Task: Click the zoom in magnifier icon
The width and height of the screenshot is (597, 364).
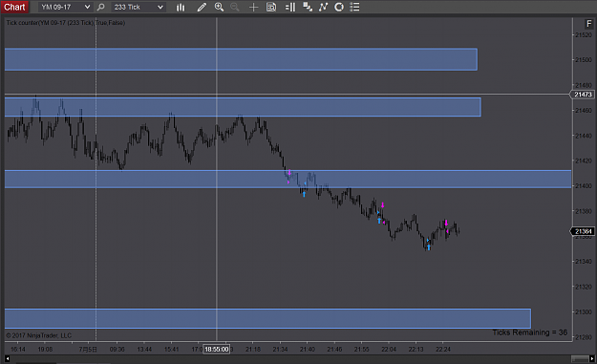Action: coord(219,7)
